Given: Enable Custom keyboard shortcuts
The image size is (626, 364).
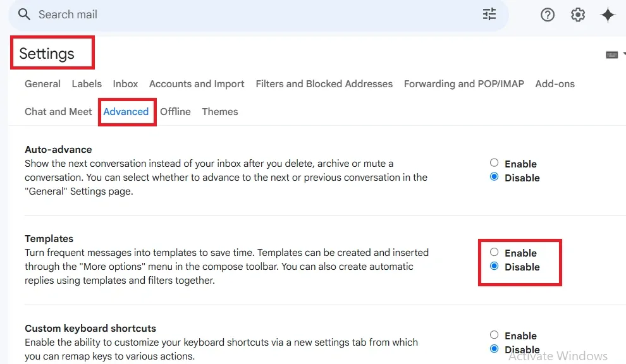Looking at the screenshot, I should (494, 336).
